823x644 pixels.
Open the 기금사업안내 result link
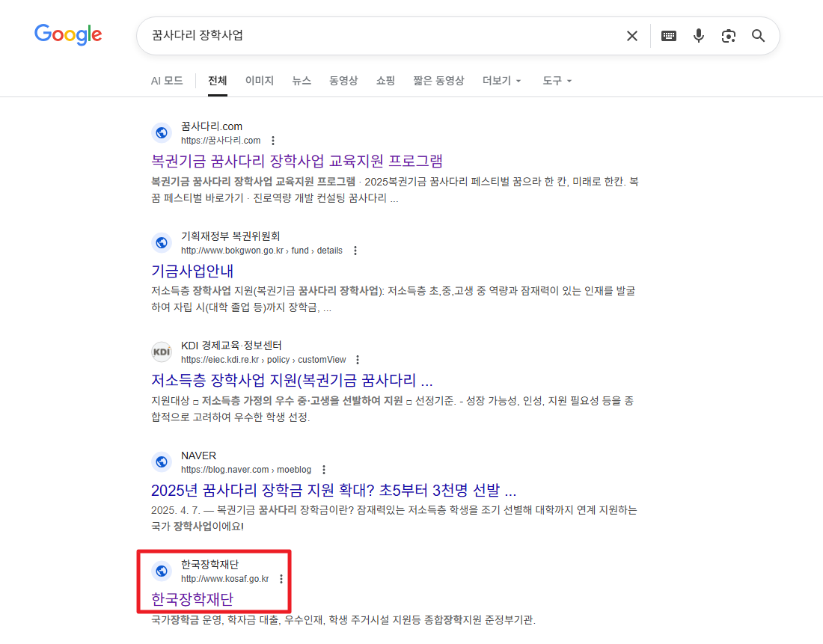(193, 271)
